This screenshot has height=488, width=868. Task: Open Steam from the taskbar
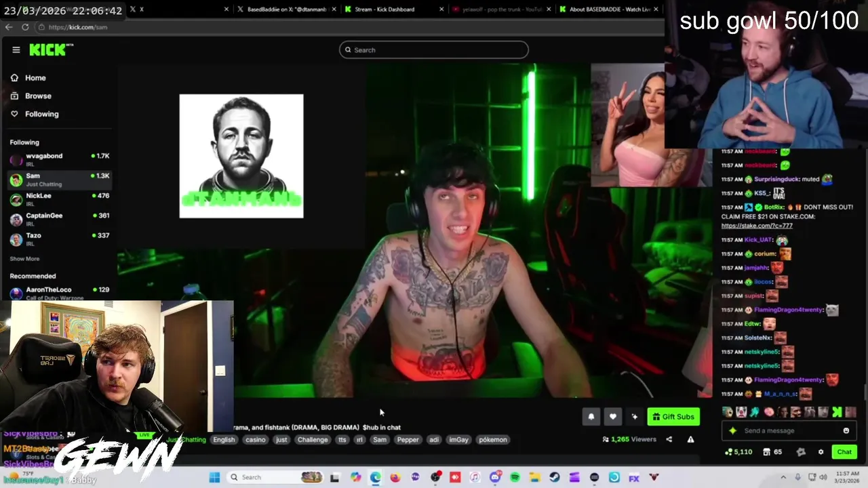coord(555,477)
